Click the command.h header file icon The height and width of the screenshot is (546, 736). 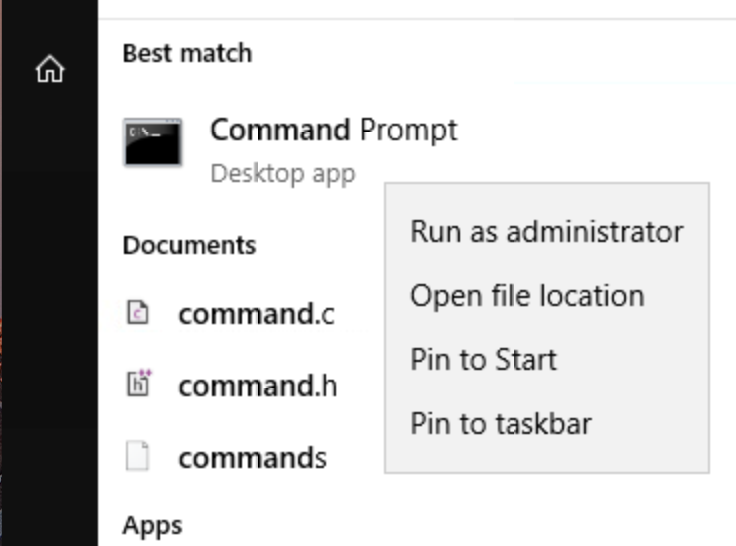pos(139,386)
